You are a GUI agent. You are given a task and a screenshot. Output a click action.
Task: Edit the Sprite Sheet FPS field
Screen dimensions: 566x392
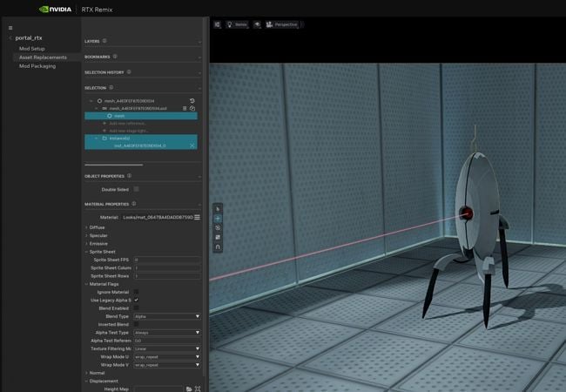point(167,260)
